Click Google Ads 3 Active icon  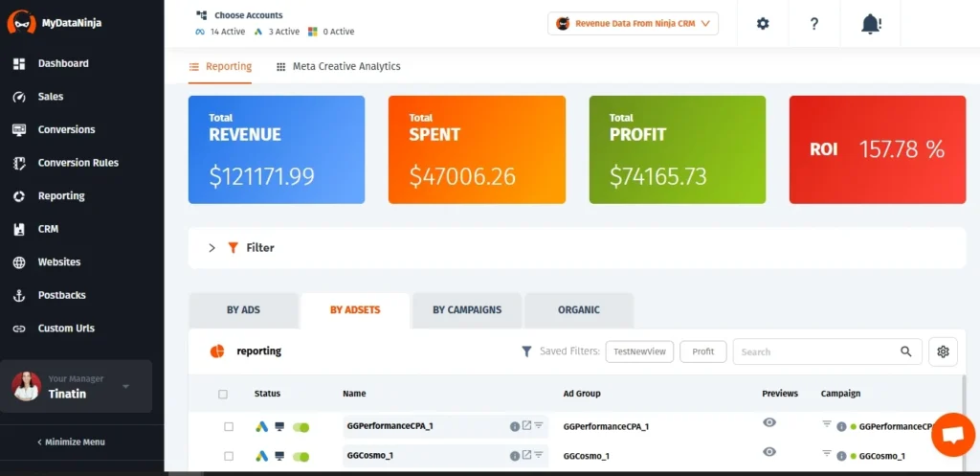(258, 32)
